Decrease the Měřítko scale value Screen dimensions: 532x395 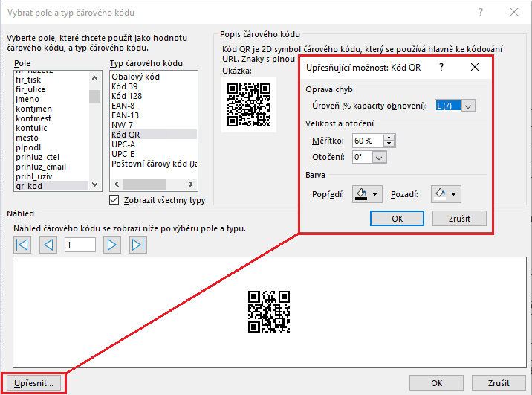click(390, 144)
